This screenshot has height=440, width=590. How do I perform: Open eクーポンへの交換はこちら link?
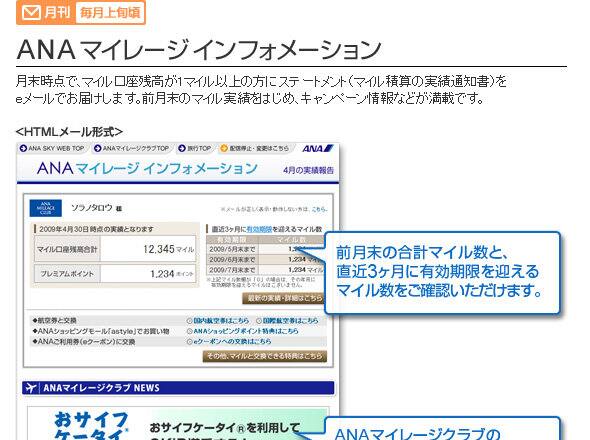pyautogui.click(x=229, y=341)
